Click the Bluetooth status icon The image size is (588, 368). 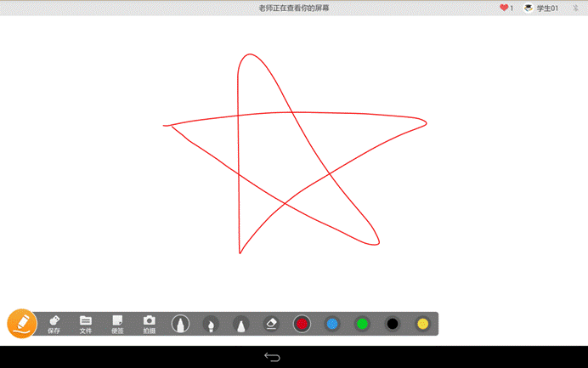[x=575, y=8]
